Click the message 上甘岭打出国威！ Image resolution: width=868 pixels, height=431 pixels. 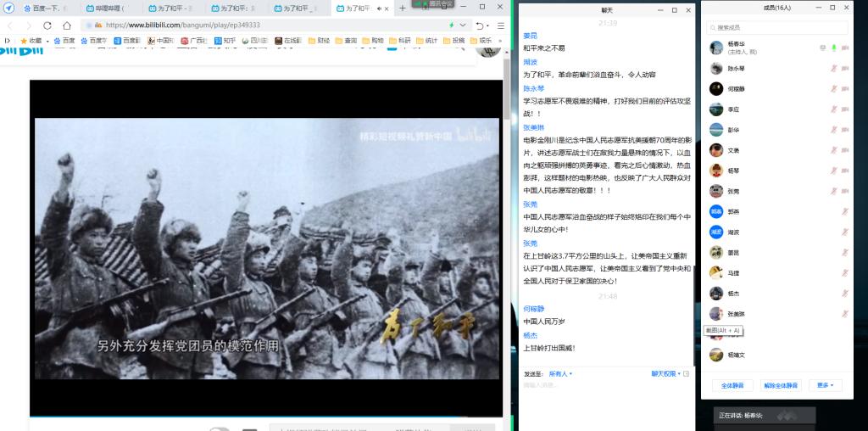(x=548, y=349)
